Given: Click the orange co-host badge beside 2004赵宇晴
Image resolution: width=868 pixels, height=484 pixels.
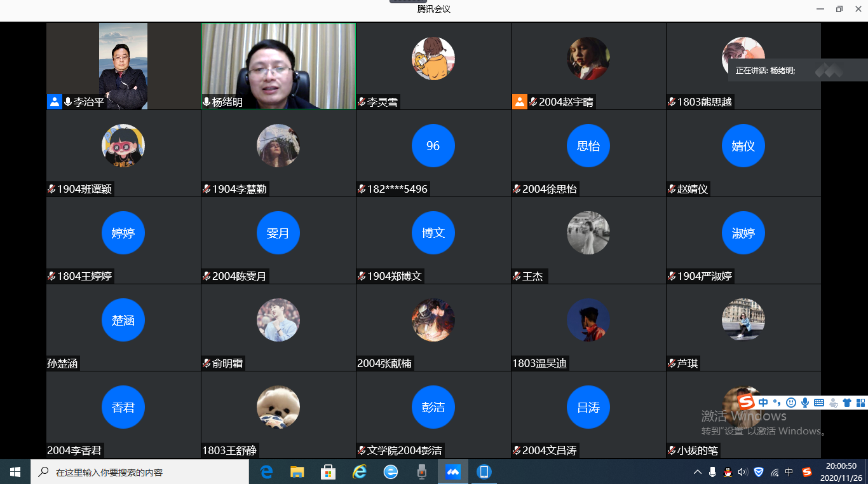Looking at the screenshot, I should [x=520, y=102].
